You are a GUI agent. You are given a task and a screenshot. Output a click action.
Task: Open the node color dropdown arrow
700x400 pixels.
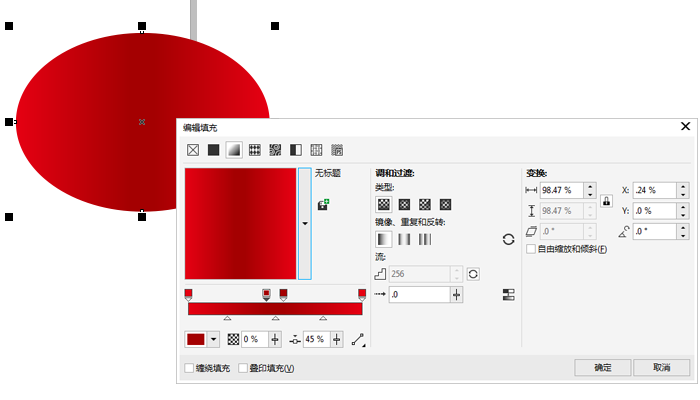(213, 339)
